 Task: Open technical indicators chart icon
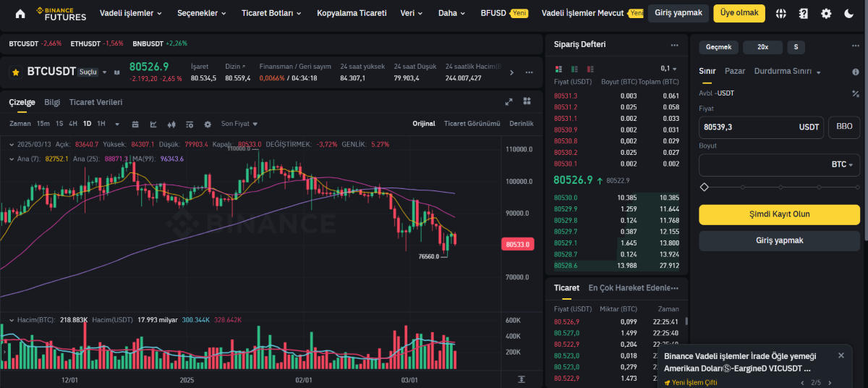(x=153, y=124)
